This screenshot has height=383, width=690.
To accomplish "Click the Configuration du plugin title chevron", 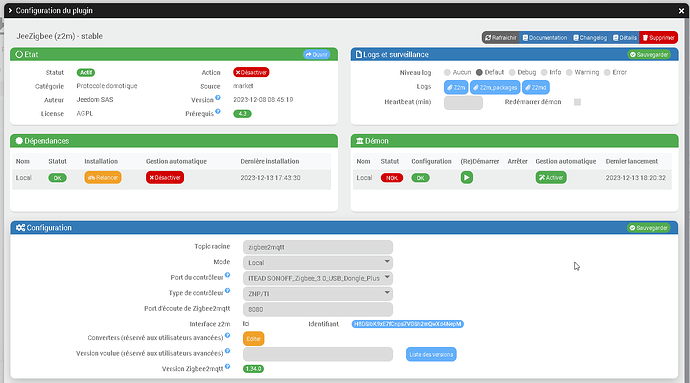I will coord(10,10).
